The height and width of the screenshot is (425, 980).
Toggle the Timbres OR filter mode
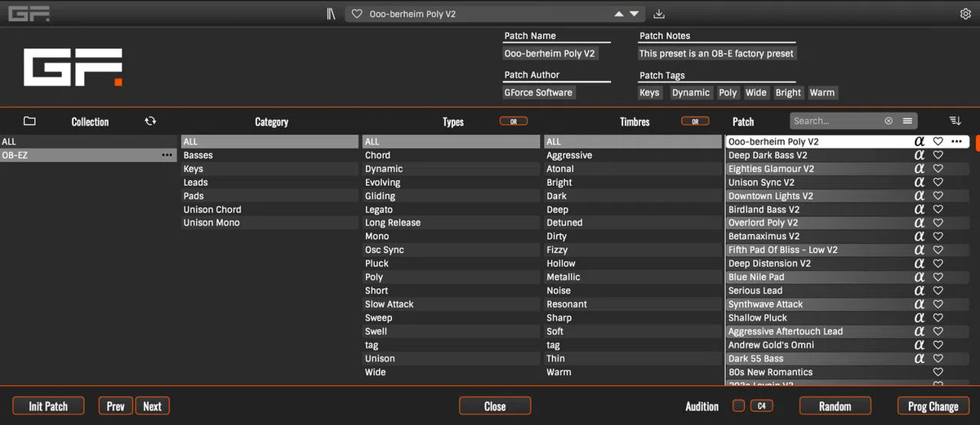point(695,122)
